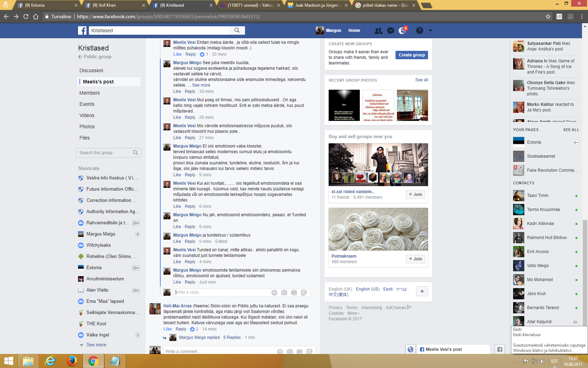588x368 pixels.
Task: Open the Facebook Messenger icon in top bar
Action: coord(391,31)
